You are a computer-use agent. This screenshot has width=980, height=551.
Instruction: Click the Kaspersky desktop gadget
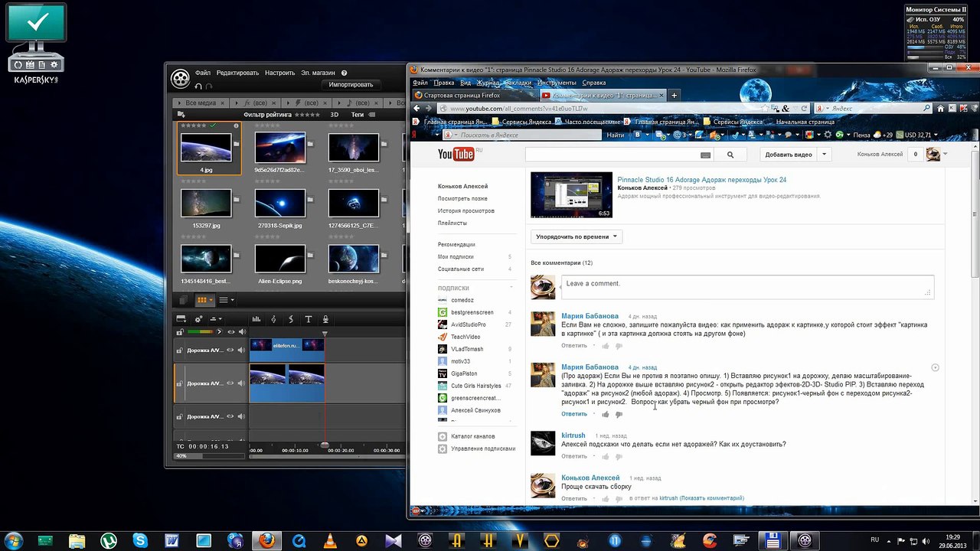pyautogui.click(x=35, y=43)
